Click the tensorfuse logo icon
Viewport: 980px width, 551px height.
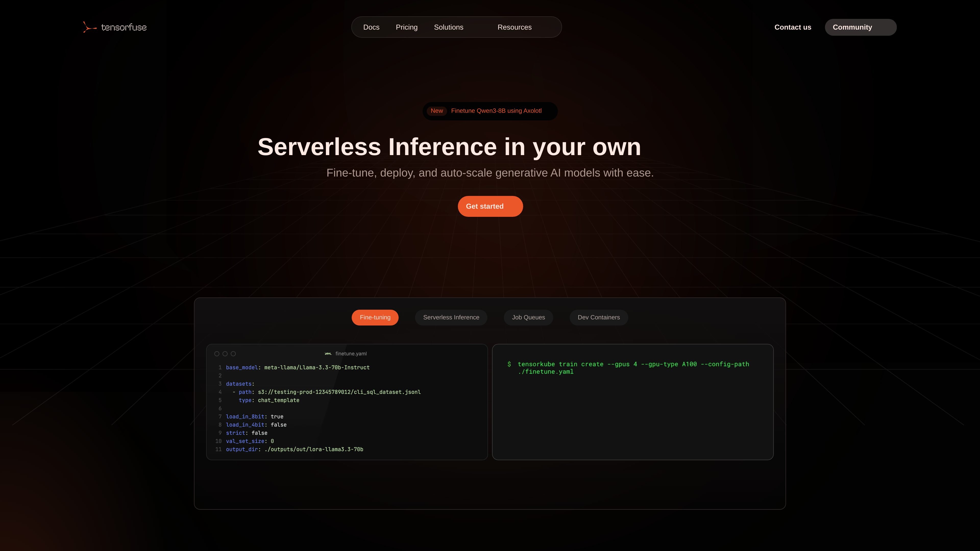[x=89, y=27]
